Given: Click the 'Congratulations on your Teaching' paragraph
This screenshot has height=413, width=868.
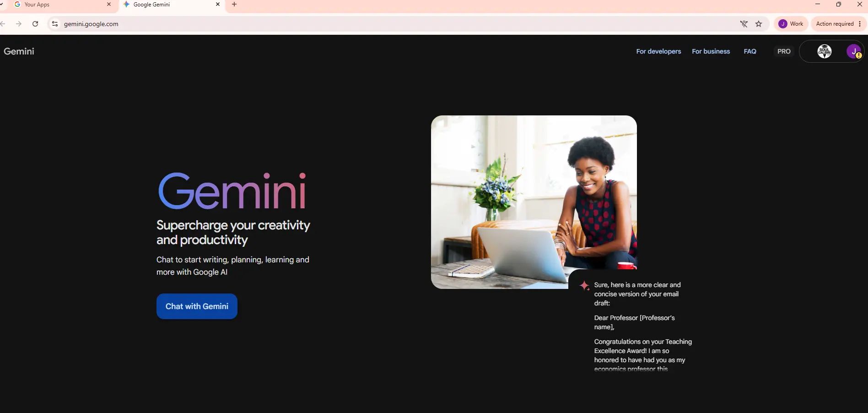Looking at the screenshot, I should point(643,355).
